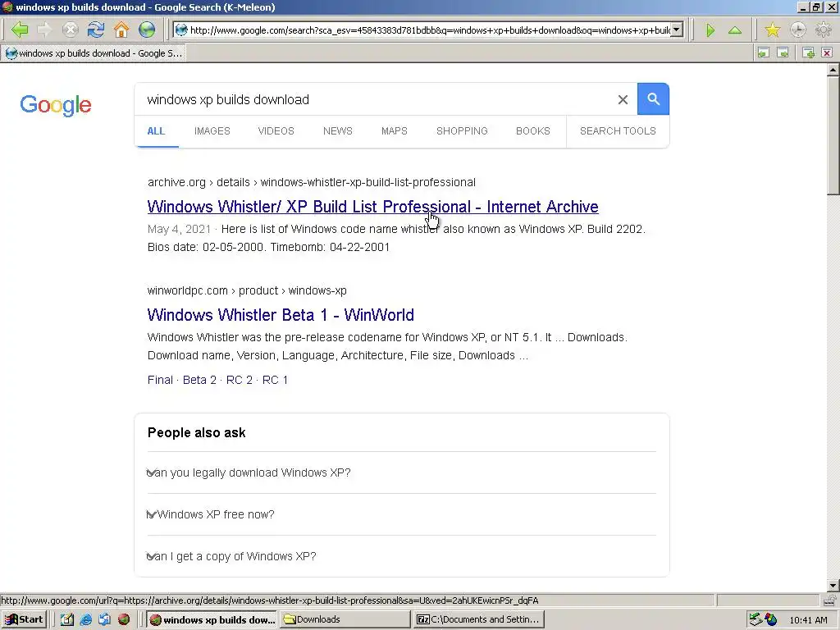840x630 pixels.
Task: Go to the Home page icon
Action: coord(121,30)
